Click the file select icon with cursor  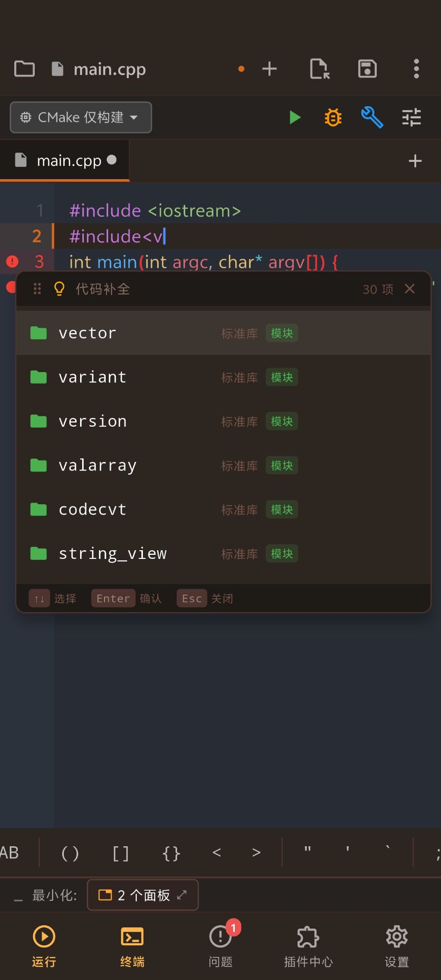[x=320, y=69]
